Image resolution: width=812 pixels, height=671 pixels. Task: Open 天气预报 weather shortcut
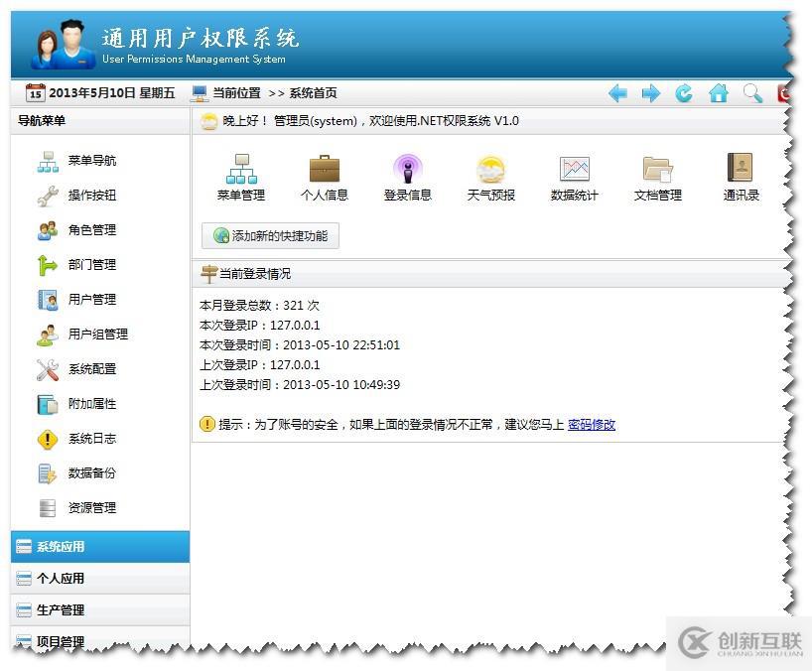[x=491, y=178]
